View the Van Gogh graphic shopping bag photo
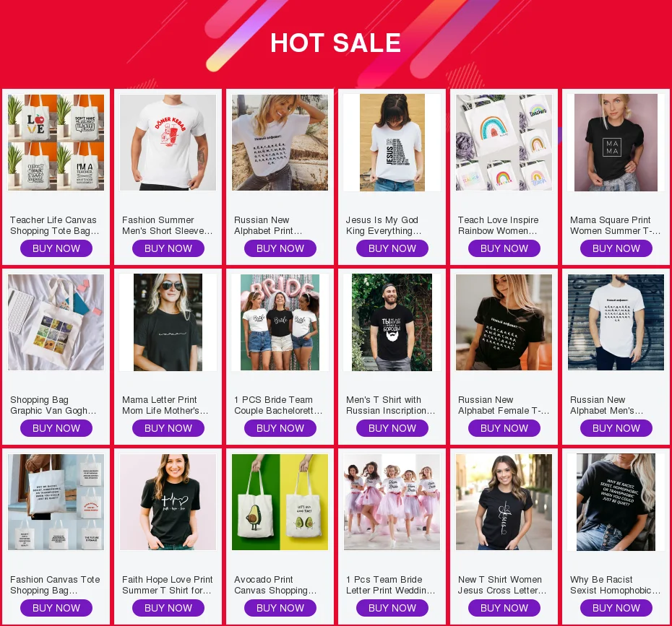Viewport: 672px width, 626px height. click(56, 323)
